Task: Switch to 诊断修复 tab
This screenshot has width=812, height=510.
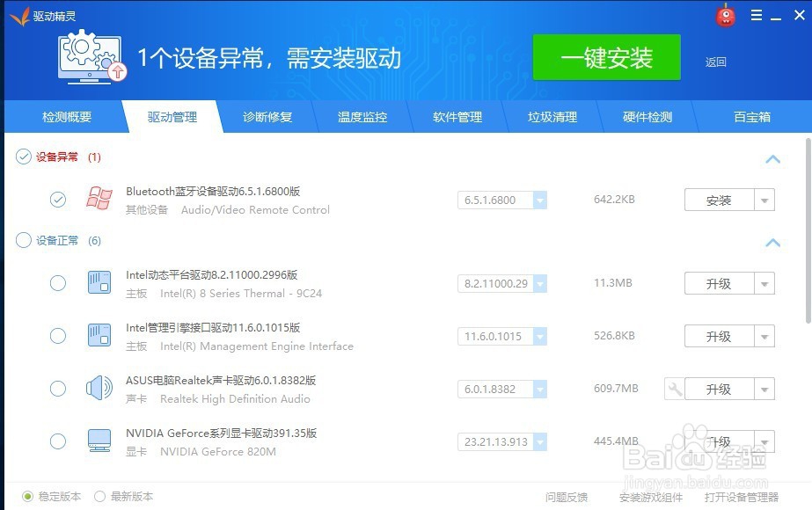Action: click(x=267, y=117)
